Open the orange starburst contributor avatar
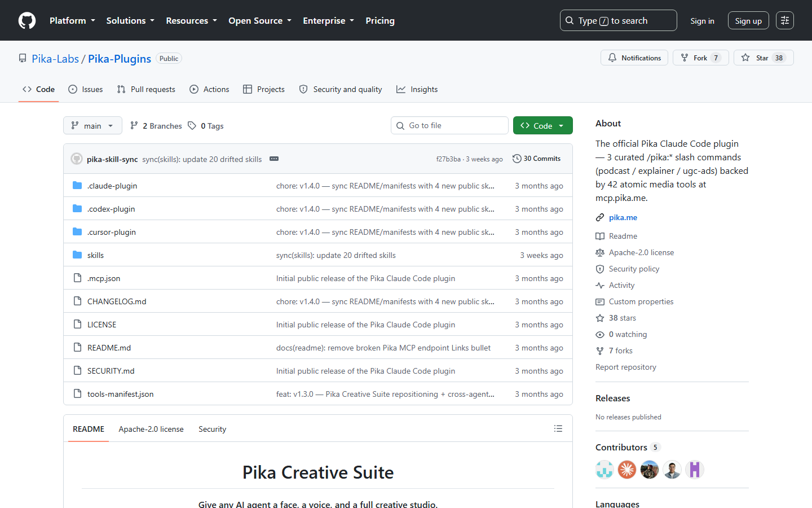Viewport: 812px width, 508px height. pos(627,470)
